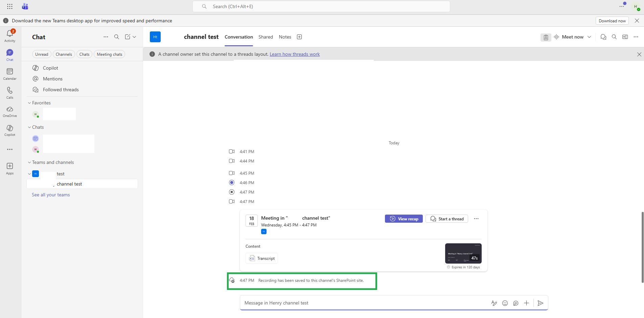Click See all your teams link
This screenshot has height=318, width=644.
[51, 195]
